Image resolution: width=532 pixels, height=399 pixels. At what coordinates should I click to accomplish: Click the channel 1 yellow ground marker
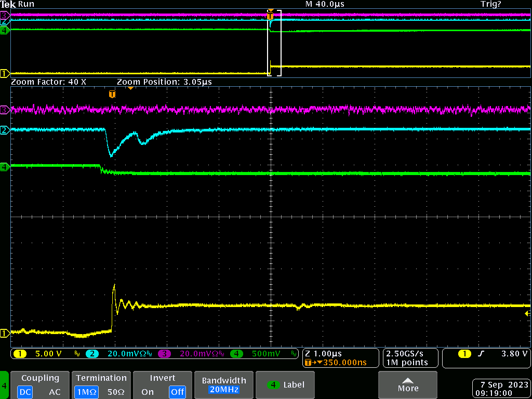tap(5, 333)
